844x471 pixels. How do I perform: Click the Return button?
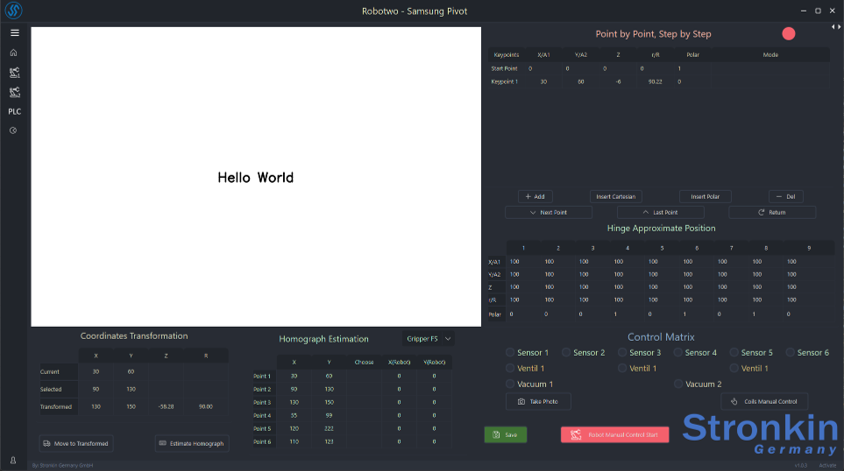(772, 213)
